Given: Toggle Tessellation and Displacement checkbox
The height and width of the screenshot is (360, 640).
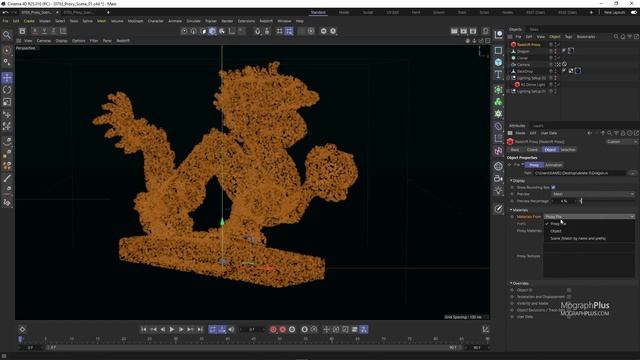Looking at the screenshot, I should click(x=569, y=297).
